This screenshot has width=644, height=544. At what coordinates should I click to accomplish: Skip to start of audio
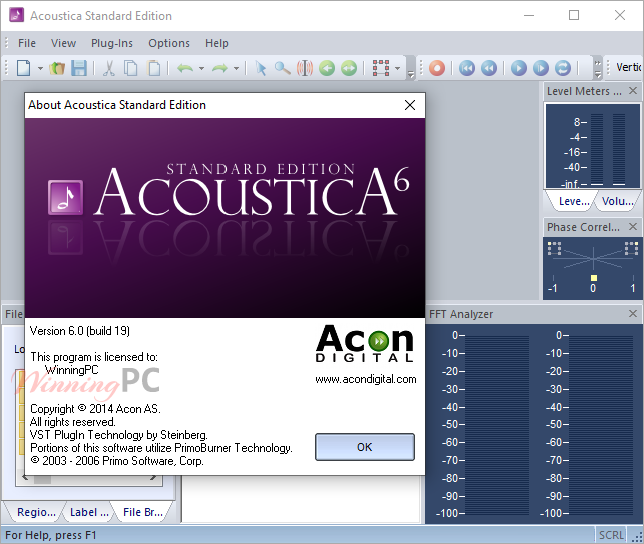467,68
